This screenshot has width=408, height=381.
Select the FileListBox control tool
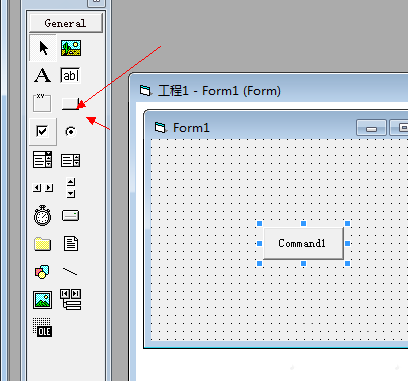click(71, 244)
